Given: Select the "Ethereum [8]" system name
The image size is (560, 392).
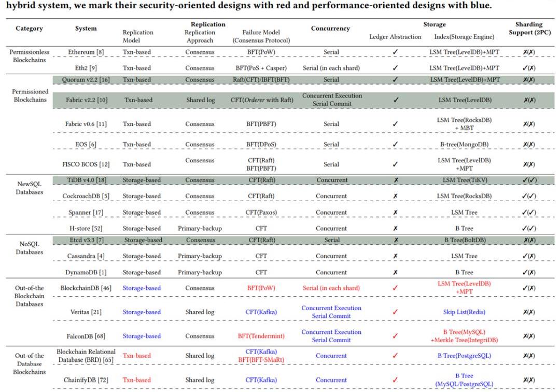Looking at the screenshot, I should point(86,52).
